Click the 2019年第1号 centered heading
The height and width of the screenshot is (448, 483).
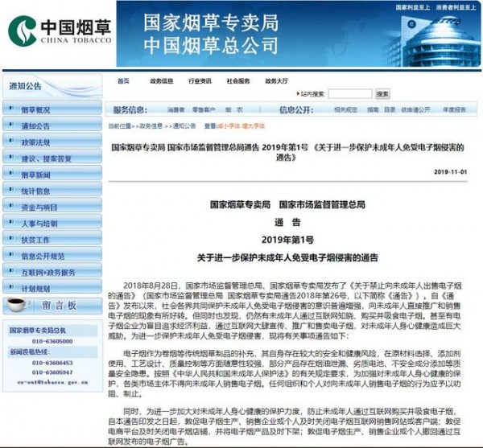(287, 240)
